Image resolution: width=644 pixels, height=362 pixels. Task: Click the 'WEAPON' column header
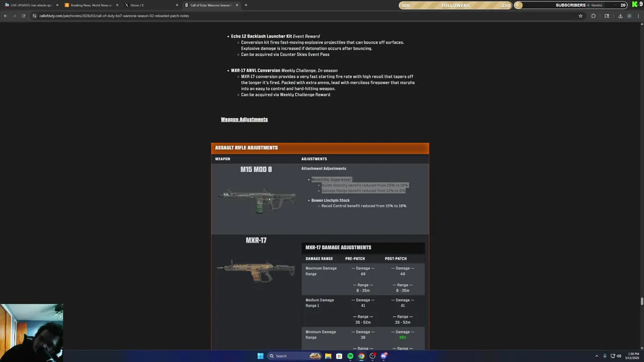[222, 159]
